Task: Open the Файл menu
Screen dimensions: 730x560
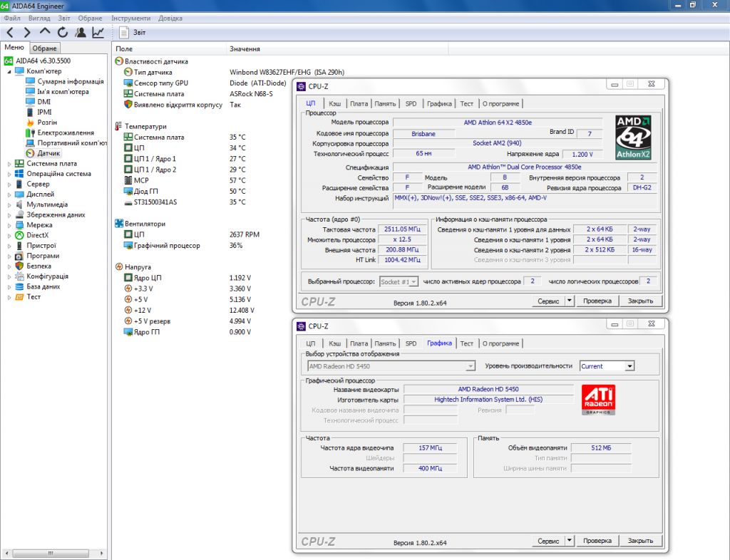Action: coord(12,18)
